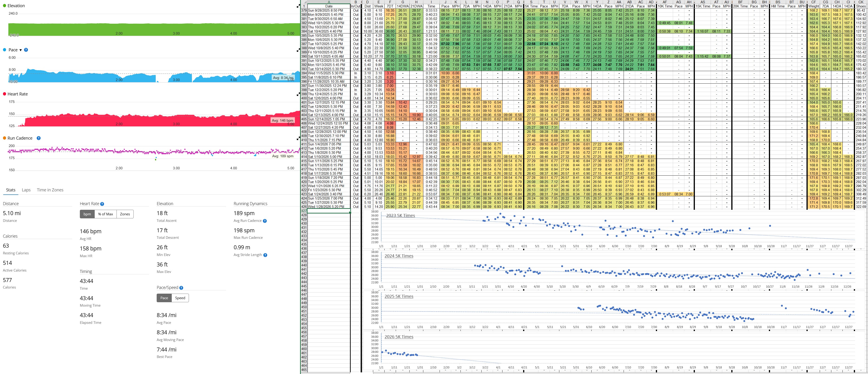Switch heart rate display to Zones
The image size is (868, 374).
(x=125, y=214)
